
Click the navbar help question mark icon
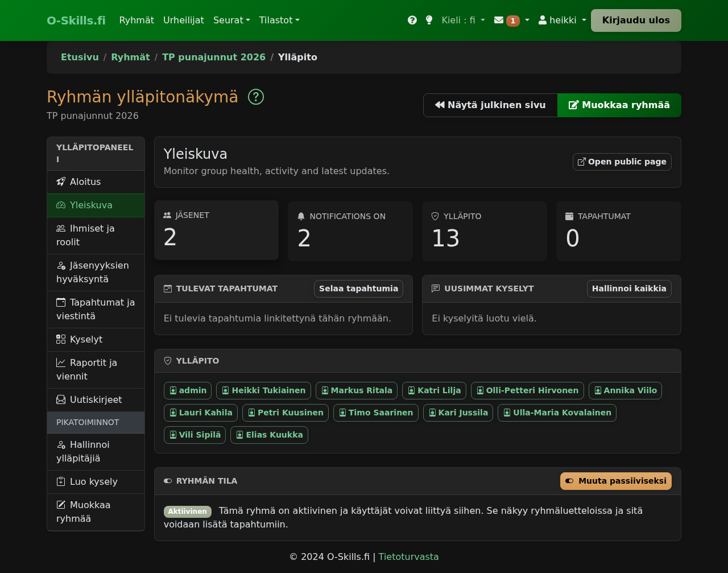(411, 20)
